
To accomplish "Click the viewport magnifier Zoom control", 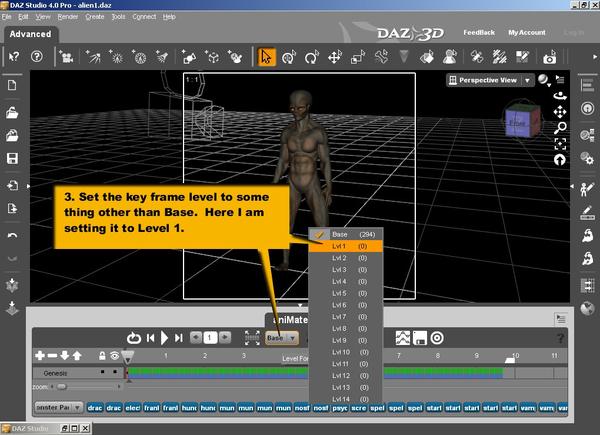I will (x=560, y=128).
